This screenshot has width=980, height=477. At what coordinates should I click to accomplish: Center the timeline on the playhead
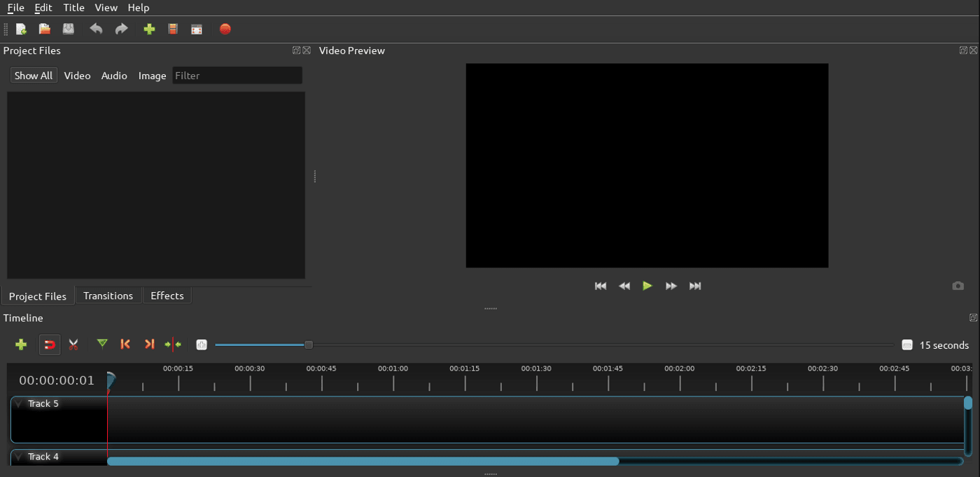pyautogui.click(x=173, y=345)
